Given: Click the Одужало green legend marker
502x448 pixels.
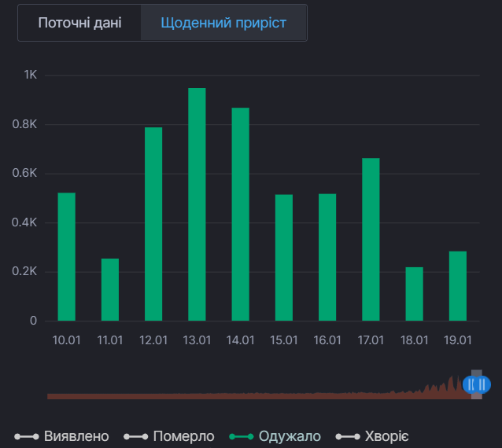Looking at the screenshot, I should (241, 436).
